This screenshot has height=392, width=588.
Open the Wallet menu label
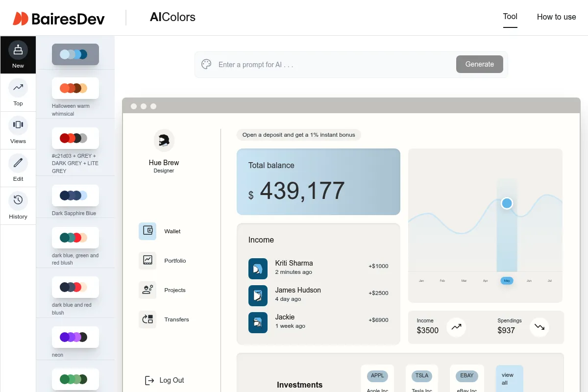click(172, 231)
